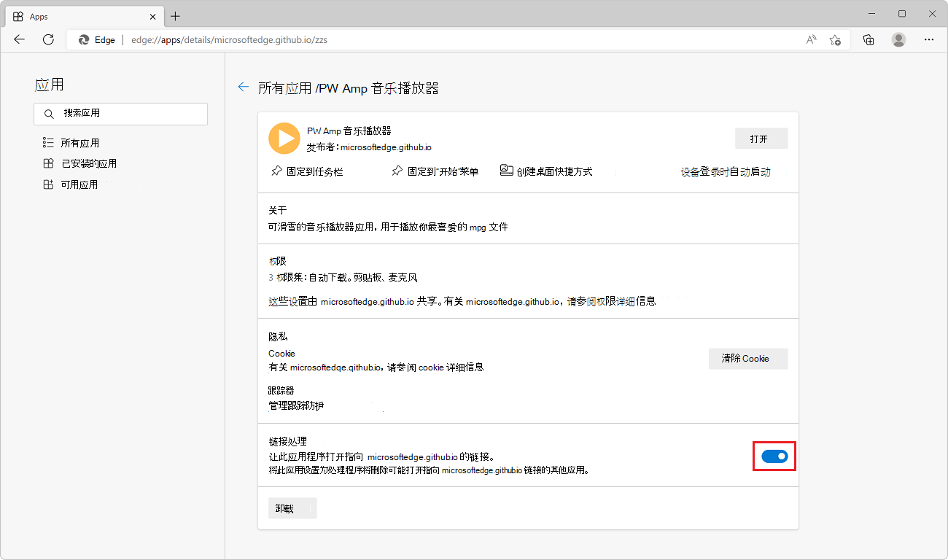948x560 pixels.
Task: Click the app description mentioning mpg 文件
Action: click(388, 227)
